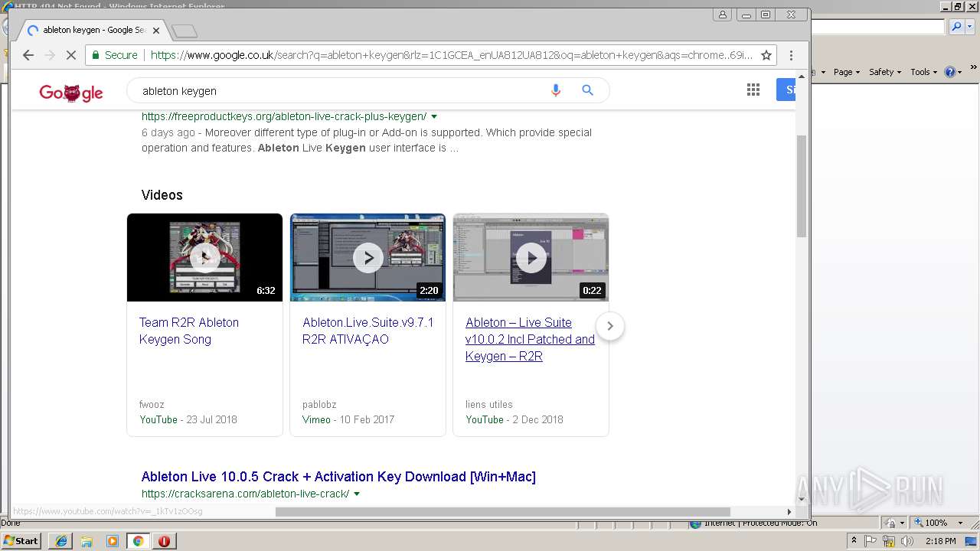Open the Chrome profile person icon

tap(722, 15)
